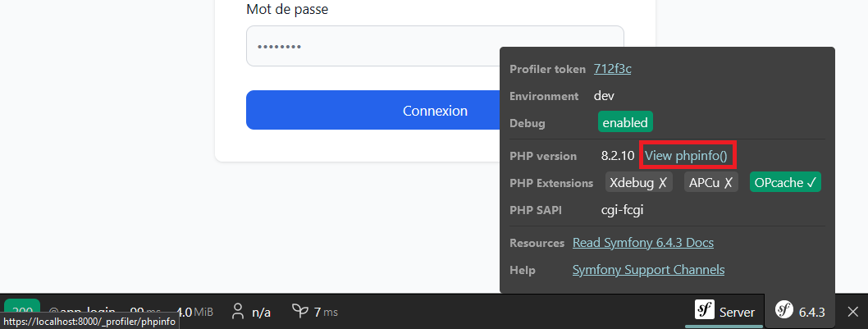This screenshot has height=329, width=868.
Task: Click the Symfony logo next to 6.4.3
Action: coord(785,311)
